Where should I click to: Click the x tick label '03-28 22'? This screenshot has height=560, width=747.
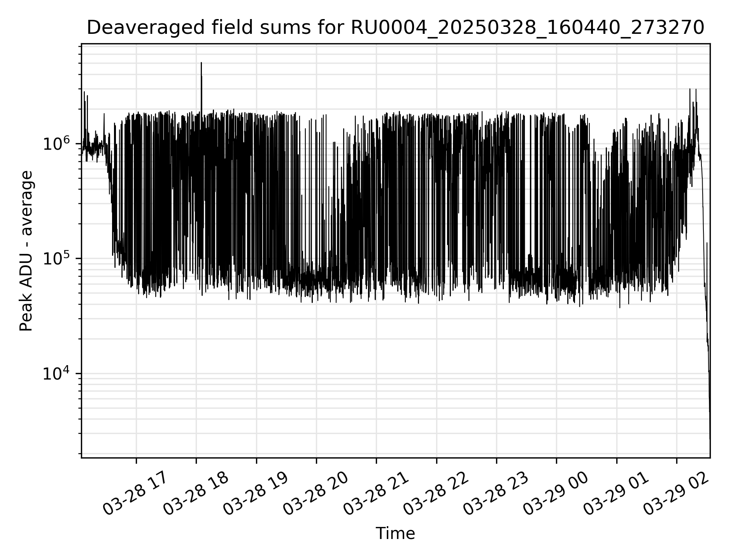[435, 493]
